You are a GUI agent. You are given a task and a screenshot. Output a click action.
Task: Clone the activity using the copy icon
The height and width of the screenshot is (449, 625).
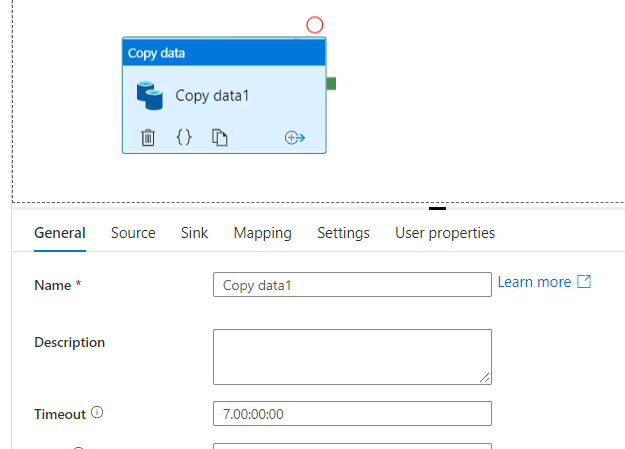220,138
